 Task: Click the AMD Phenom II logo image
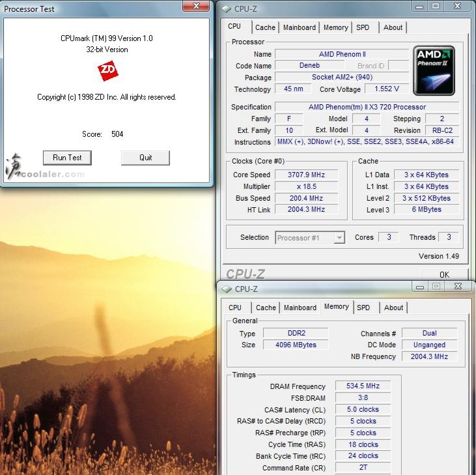[434, 70]
